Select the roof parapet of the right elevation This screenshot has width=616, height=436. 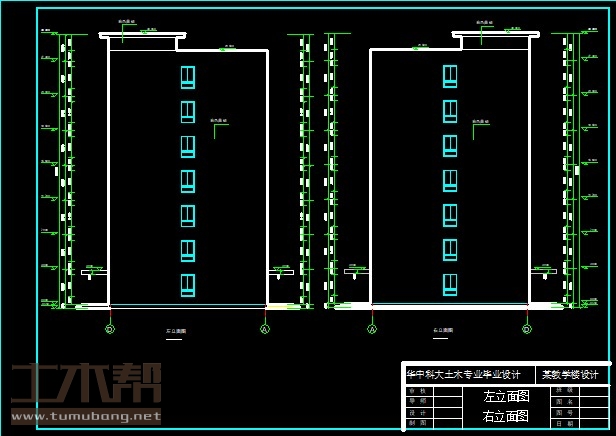[496, 35]
